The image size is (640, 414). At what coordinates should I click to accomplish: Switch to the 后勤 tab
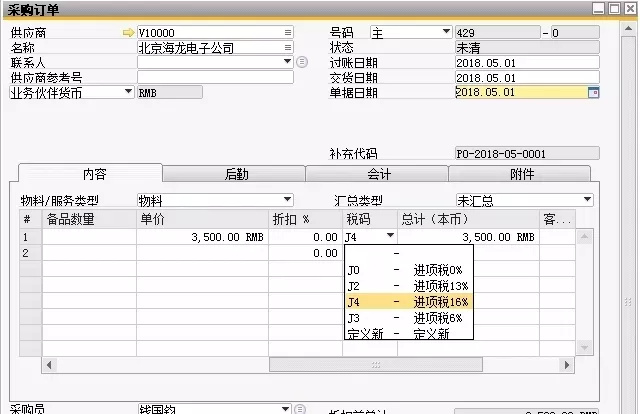pyautogui.click(x=236, y=174)
